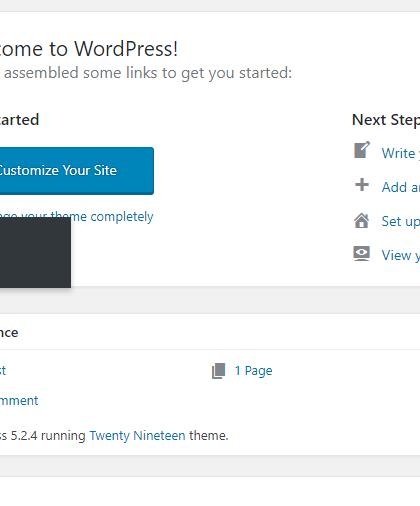420x506 pixels.
Task: Open the Write post link
Action: coord(401,153)
